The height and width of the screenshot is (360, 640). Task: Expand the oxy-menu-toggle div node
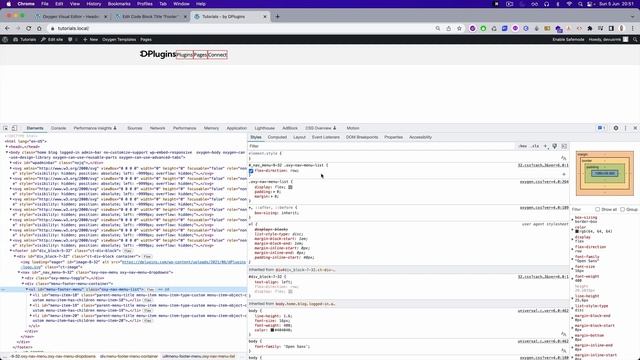[23, 278]
